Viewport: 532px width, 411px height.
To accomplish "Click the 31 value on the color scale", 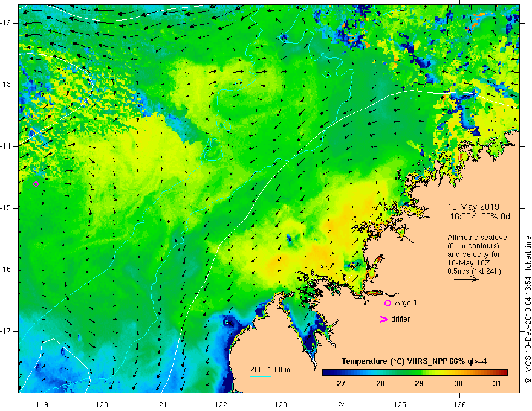I will tap(497, 384).
